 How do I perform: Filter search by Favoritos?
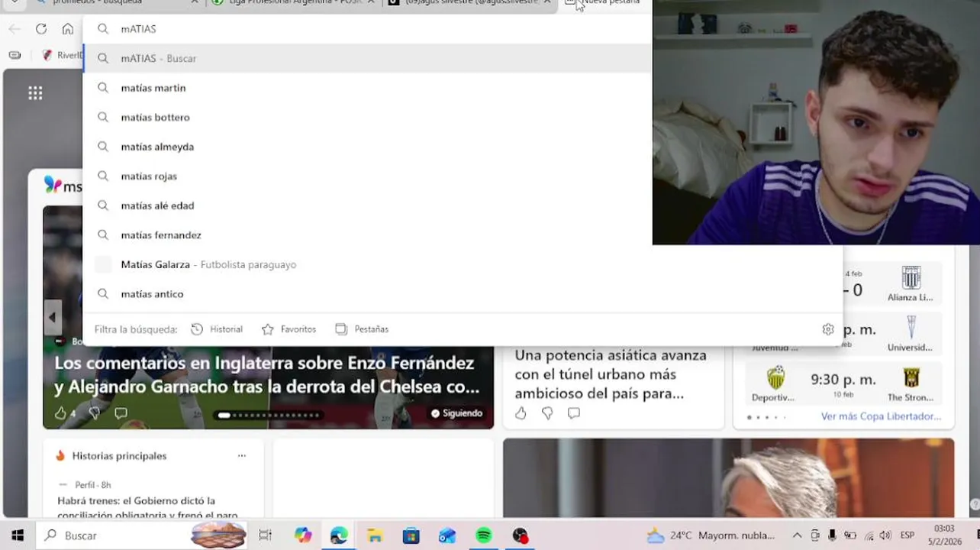coord(289,329)
